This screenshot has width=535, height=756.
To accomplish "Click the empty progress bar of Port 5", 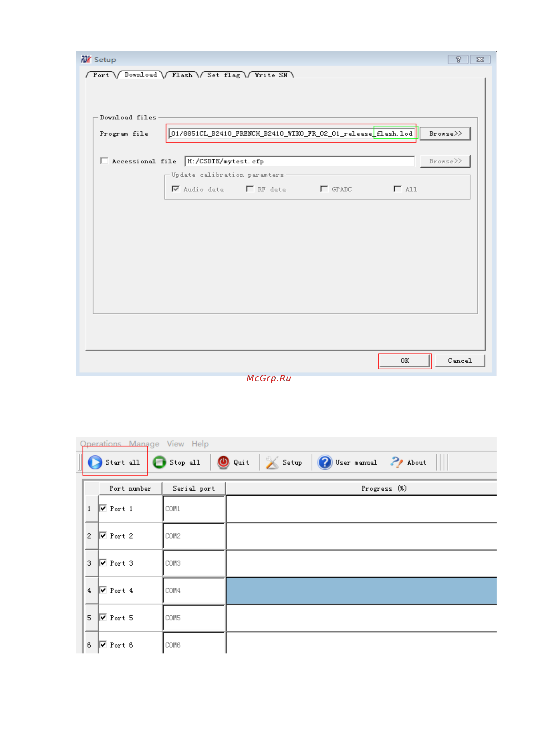I will click(361, 618).
